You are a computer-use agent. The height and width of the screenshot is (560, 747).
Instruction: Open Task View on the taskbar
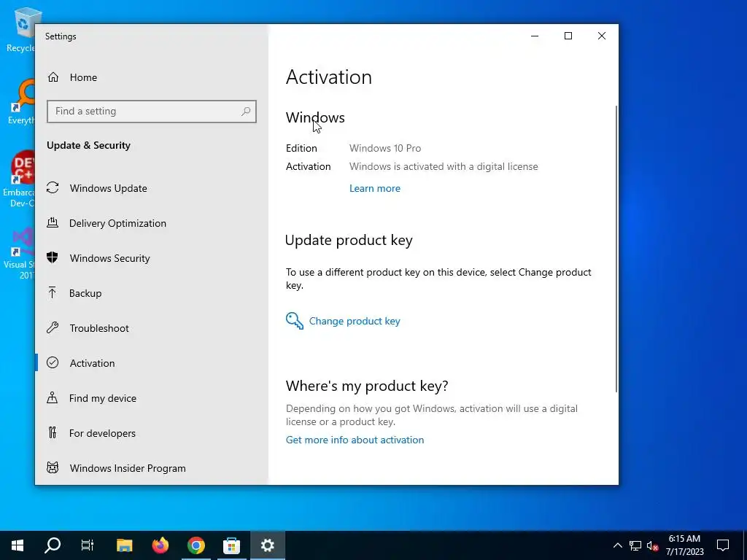[x=88, y=545]
